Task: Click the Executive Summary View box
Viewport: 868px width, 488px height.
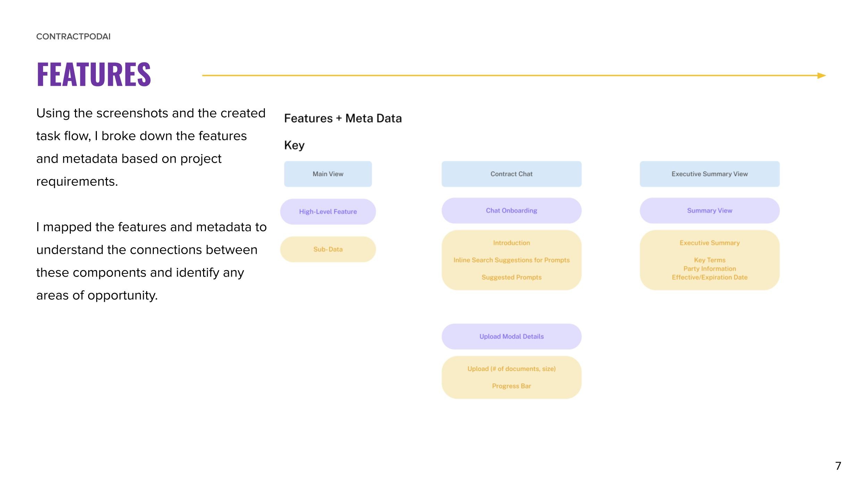Action: [x=709, y=174]
